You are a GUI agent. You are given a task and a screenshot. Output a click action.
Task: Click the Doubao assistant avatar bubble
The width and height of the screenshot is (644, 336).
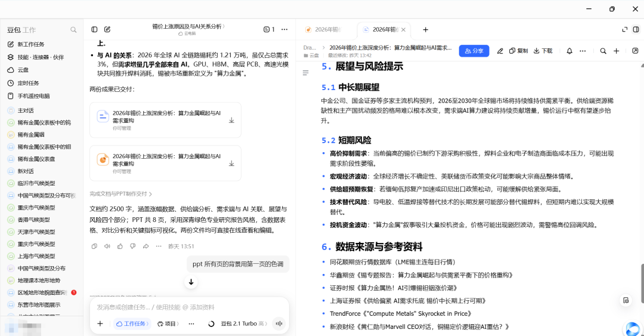[633, 329]
